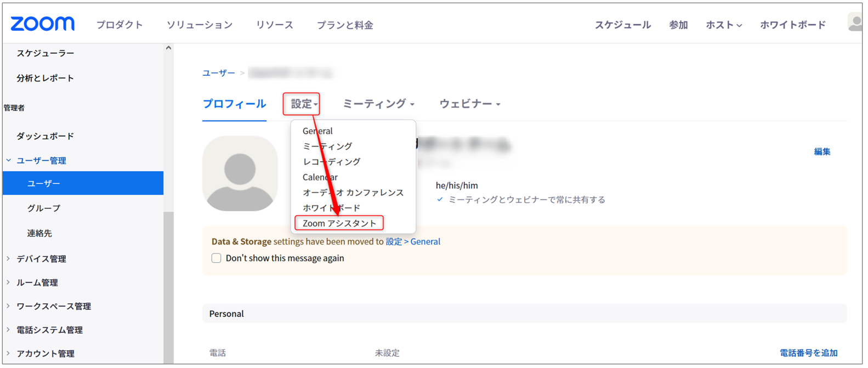868x368 pixels.
Task: Expand the ワークスペース管理 section
Action: [x=9, y=306]
